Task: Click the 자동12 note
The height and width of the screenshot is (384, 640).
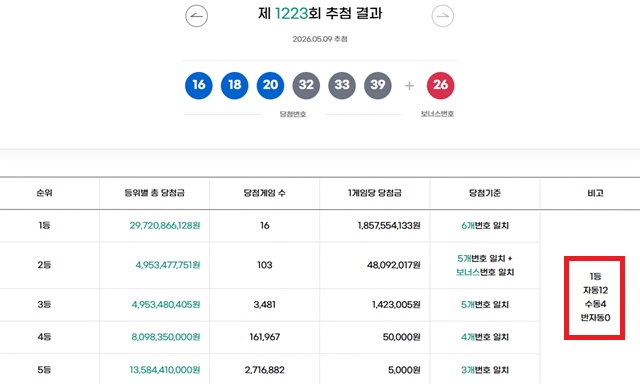Action: [595, 290]
